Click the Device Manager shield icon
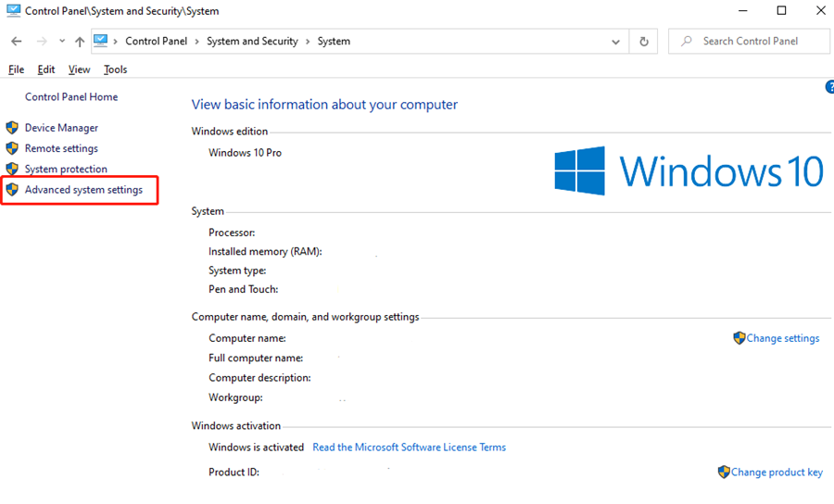This screenshot has width=834, height=504. [12, 128]
